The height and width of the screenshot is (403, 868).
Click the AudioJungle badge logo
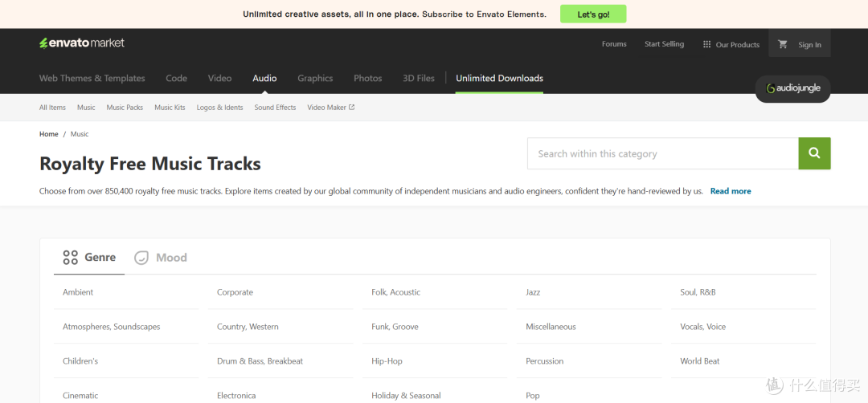click(x=793, y=88)
